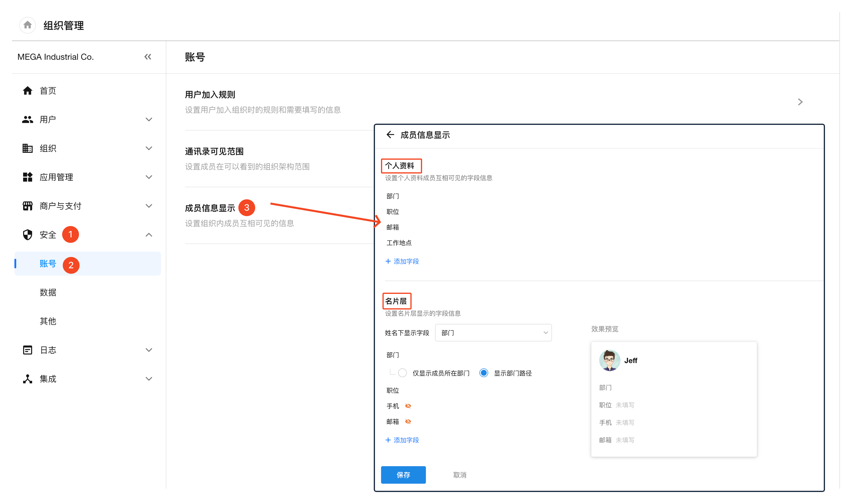852x504 pixels.
Task: Open the 其他 submenu item
Action: coord(48,321)
